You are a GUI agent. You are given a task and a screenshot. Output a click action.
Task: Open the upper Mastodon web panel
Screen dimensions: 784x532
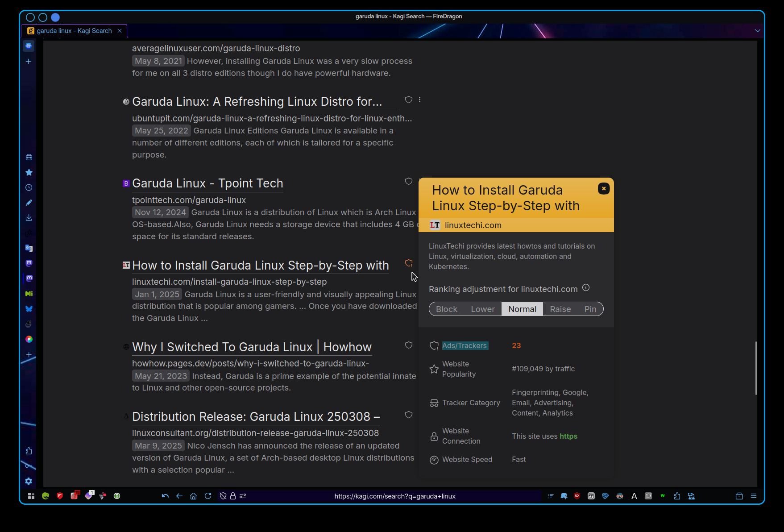point(29,263)
